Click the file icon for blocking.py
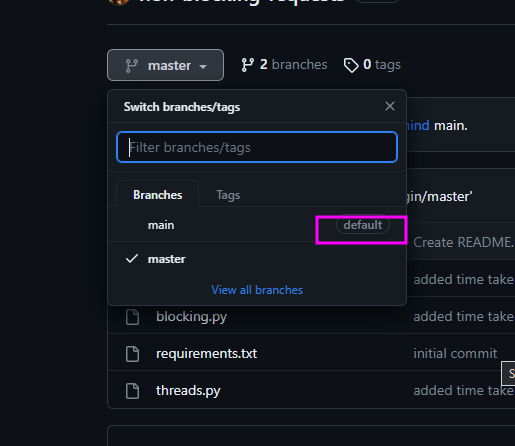The height and width of the screenshot is (446, 515). pyautogui.click(x=132, y=317)
